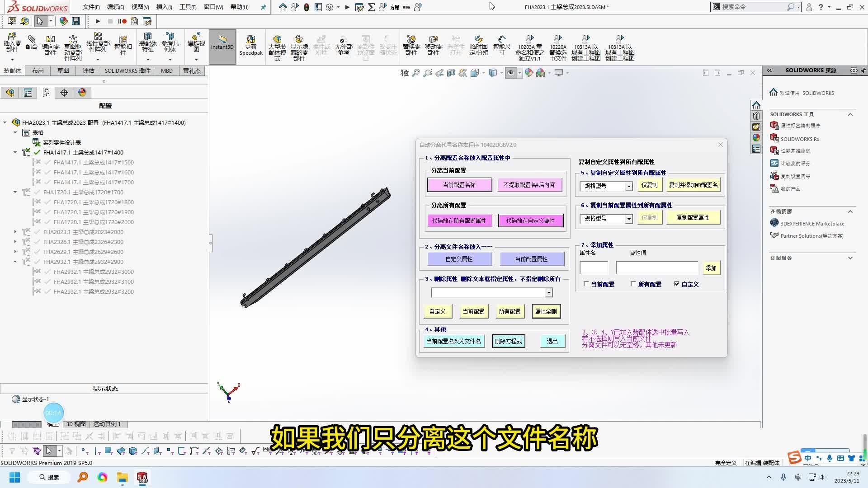Select the Move Component (移动零部件) icon
This screenshot has width=868, height=488.
point(434,45)
